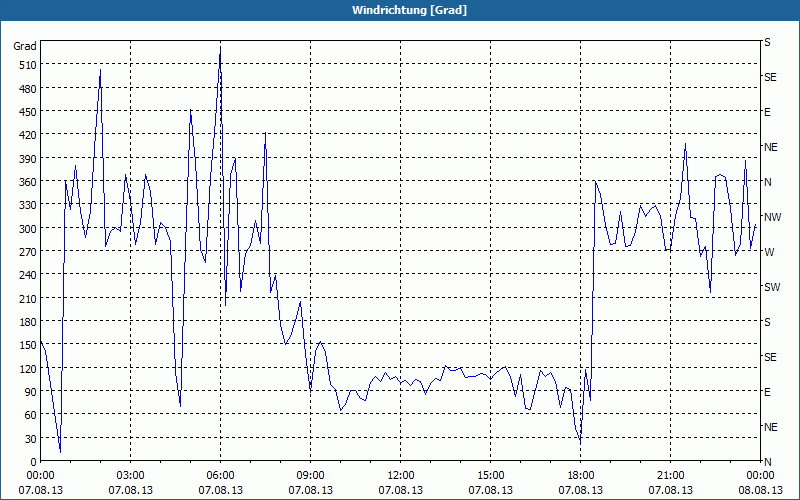Click the 'Windrichtung [Grad]' chart title

click(x=409, y=10)
